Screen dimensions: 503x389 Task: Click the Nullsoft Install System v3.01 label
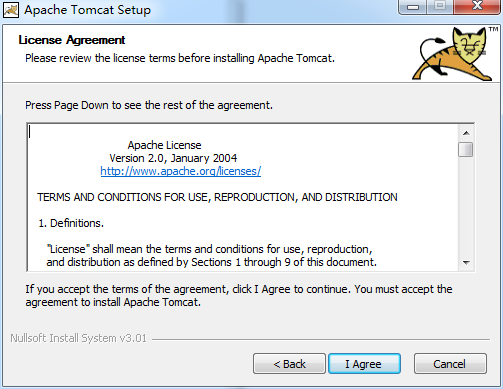tap(78, 338)
